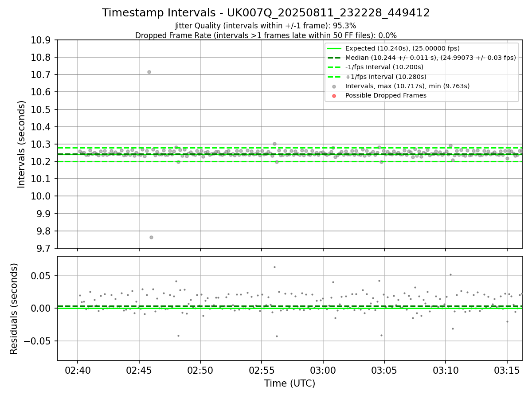The image size is (532, 399).
Task: Click the 02:55 time tick label
Action: [x=262, y=370]
